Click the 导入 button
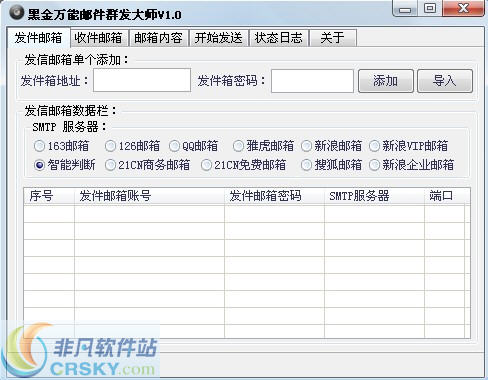 click(445, 81)
